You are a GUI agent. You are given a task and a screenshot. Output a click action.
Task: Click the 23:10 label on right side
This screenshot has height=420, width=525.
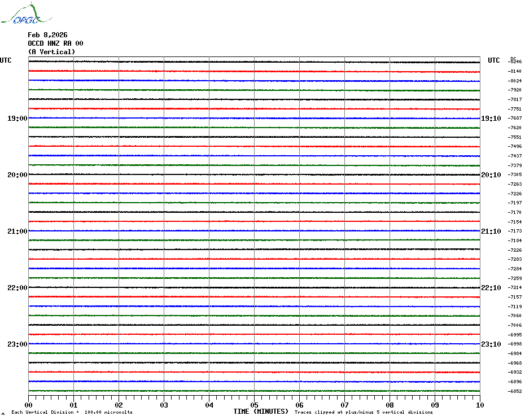coord(491,344)
